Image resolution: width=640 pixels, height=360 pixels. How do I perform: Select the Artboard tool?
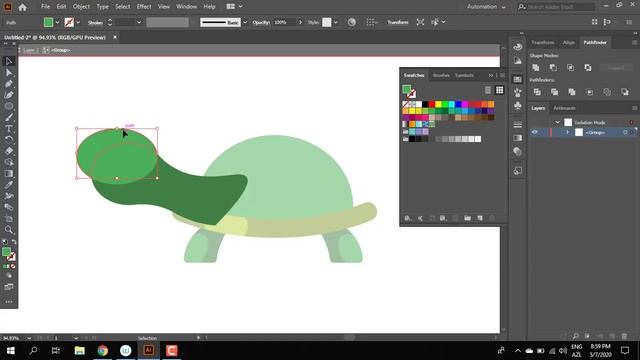[9, 218]
